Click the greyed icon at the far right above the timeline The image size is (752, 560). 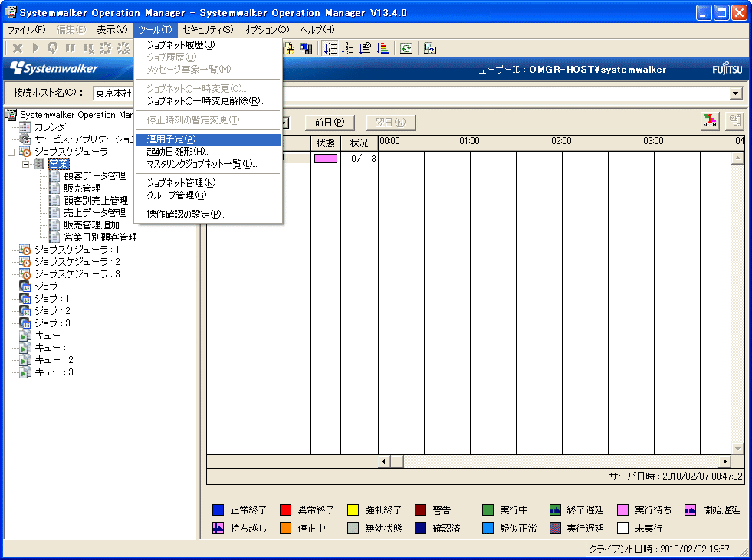coord(734,121)
